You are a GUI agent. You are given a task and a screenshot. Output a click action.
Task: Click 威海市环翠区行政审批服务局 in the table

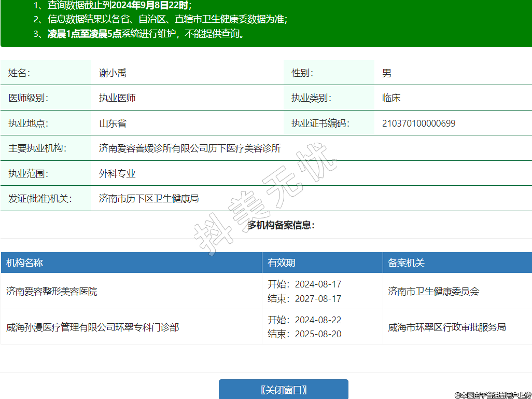coord(447,327)
